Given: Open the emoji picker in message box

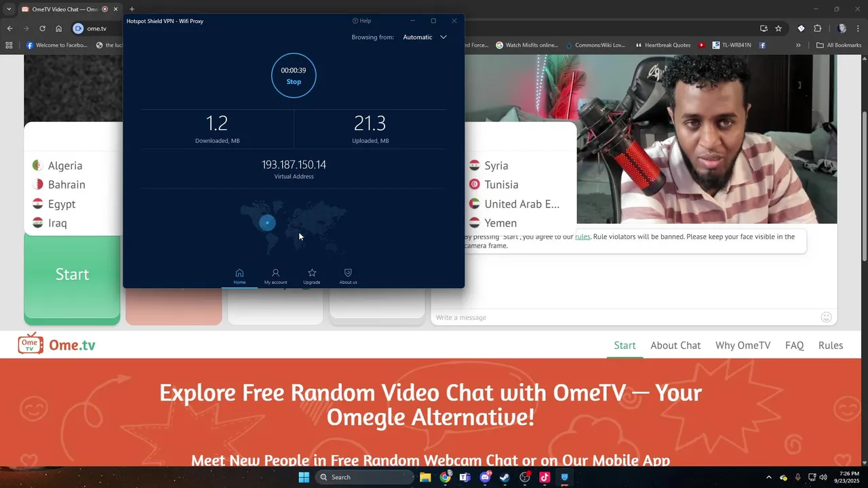Looking at the screenshot, I should pyautogui.click(x=826, y=317).
